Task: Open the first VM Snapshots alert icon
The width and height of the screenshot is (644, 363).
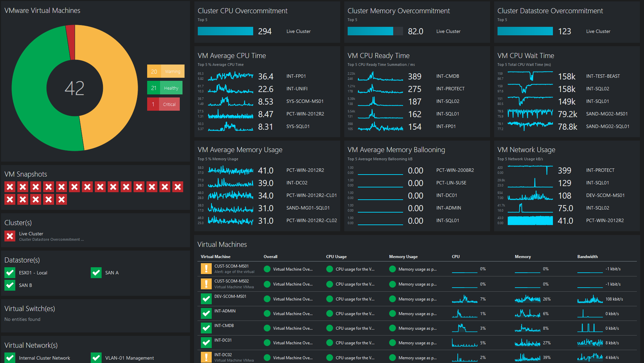Action: tap(10, 186)
